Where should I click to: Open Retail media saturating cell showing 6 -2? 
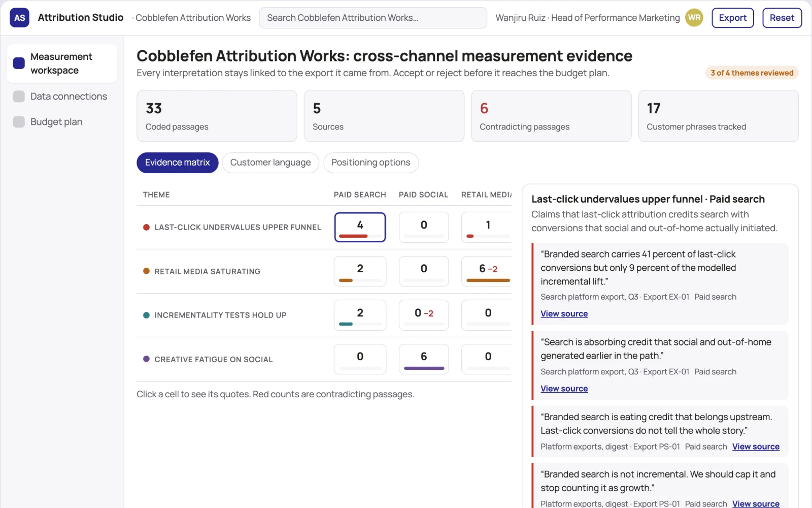[x=487, y=271]
